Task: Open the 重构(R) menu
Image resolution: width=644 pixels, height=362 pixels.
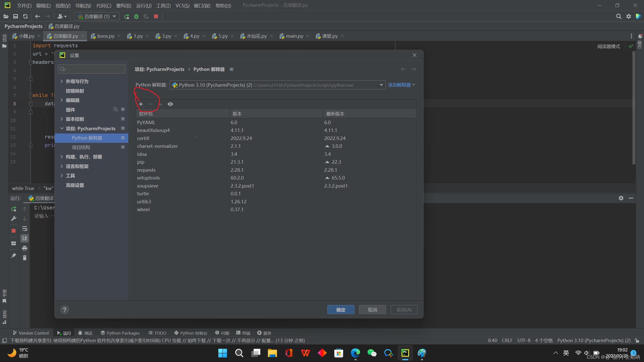Action: coord(124,6)
